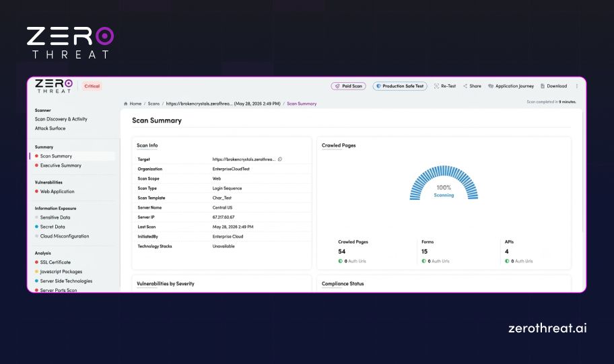
Task: Open Attack Surface in sidebar
Action: [50, 129]
